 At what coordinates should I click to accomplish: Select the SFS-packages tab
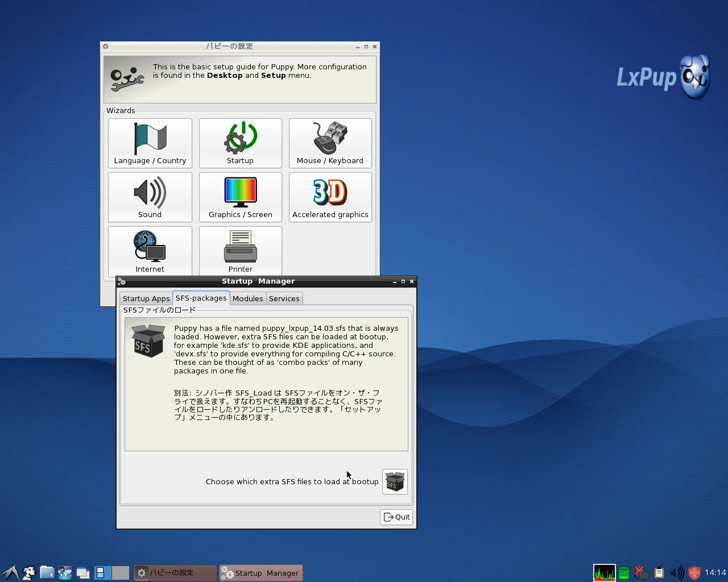point(201,298)
